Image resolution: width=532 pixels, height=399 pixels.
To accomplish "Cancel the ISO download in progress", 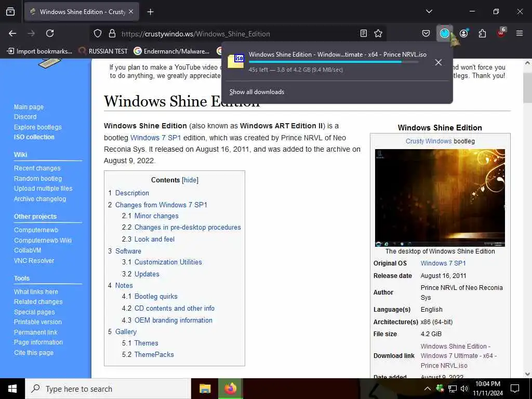I will click(x=438, y=62).
